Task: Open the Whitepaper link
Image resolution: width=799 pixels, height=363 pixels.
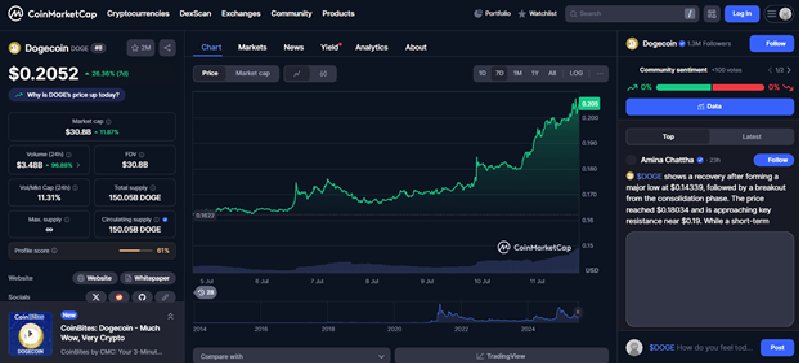Action: 148,278
